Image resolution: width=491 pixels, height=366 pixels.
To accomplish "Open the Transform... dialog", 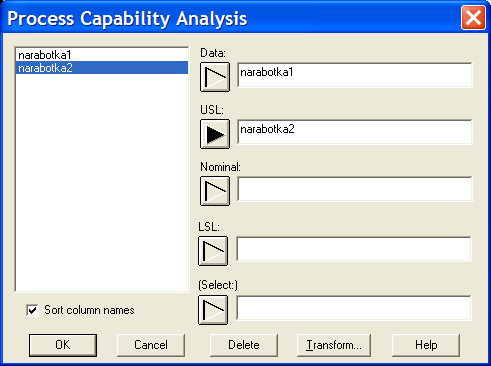I will [x=334, y=345].
